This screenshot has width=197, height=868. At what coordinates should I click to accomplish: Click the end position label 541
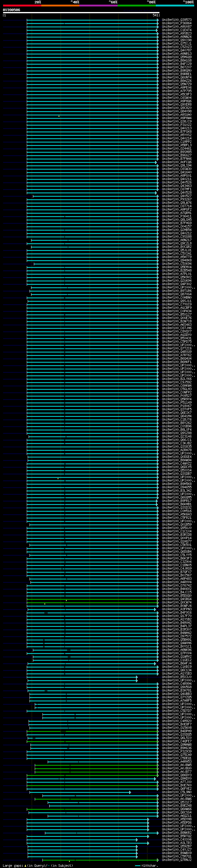[155, 15]
